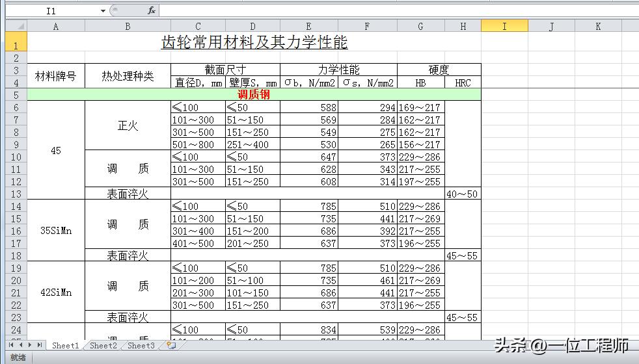Select column F header
The image size is (639, 364).
click(x=367, y=27)
